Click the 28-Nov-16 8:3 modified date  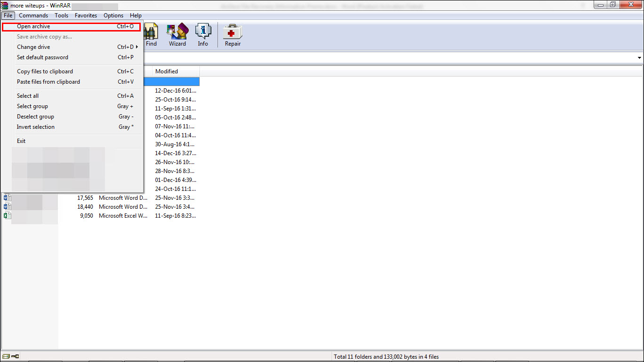pos(176,171)
